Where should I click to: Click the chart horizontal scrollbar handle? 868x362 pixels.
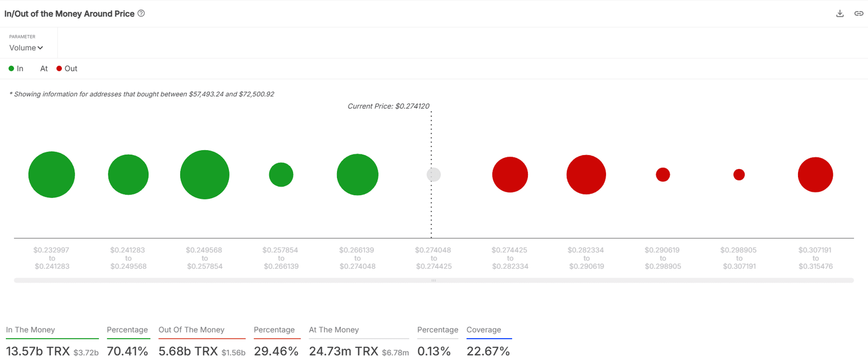click(433, 281)
